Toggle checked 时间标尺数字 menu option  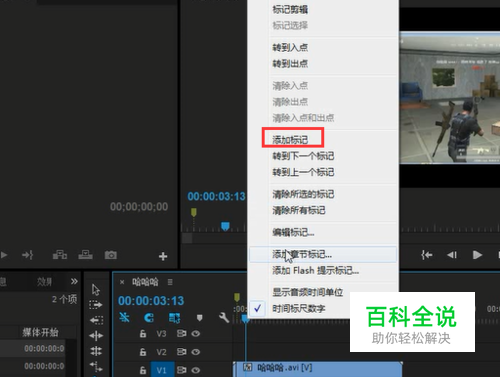[x=298, y=309]
